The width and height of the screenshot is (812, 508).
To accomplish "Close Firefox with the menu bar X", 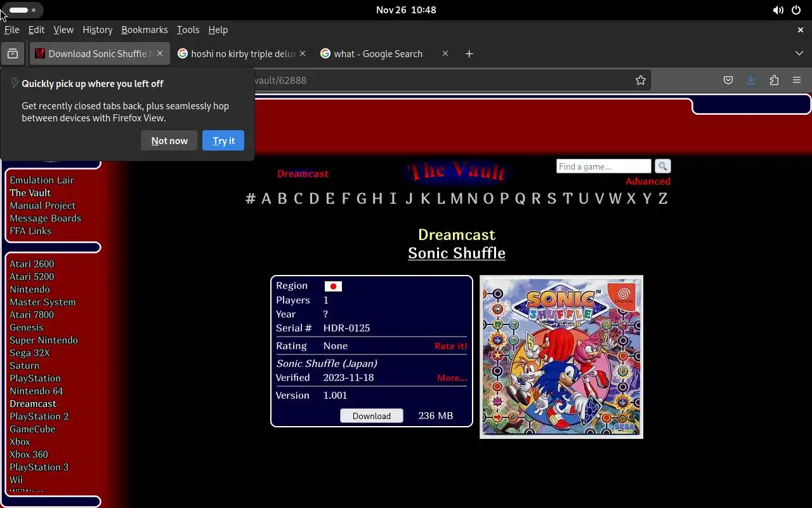I will 800,30.
